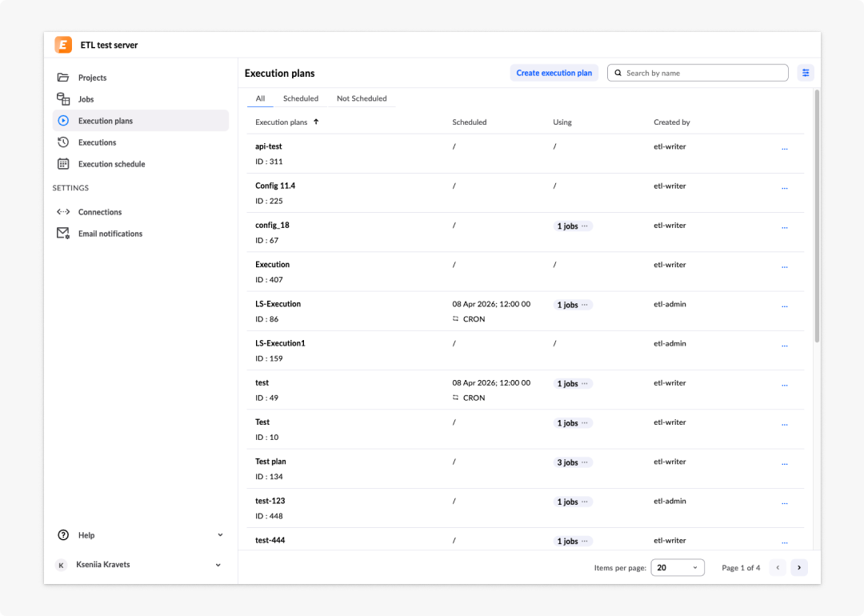Expand the Help menu chevron
Image resolution: width=864 pixels, height=616 pixels.
[220, 535]
